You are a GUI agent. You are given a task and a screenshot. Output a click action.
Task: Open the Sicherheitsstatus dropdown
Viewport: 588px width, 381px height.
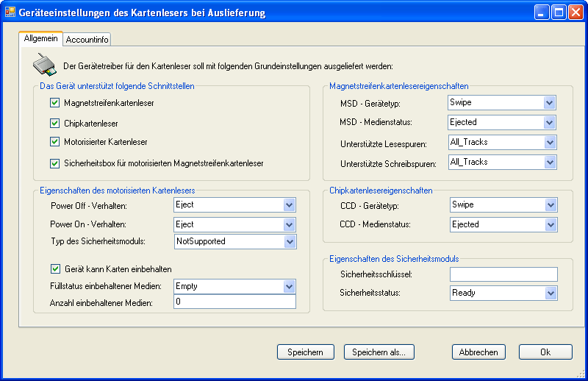point(503,293)
